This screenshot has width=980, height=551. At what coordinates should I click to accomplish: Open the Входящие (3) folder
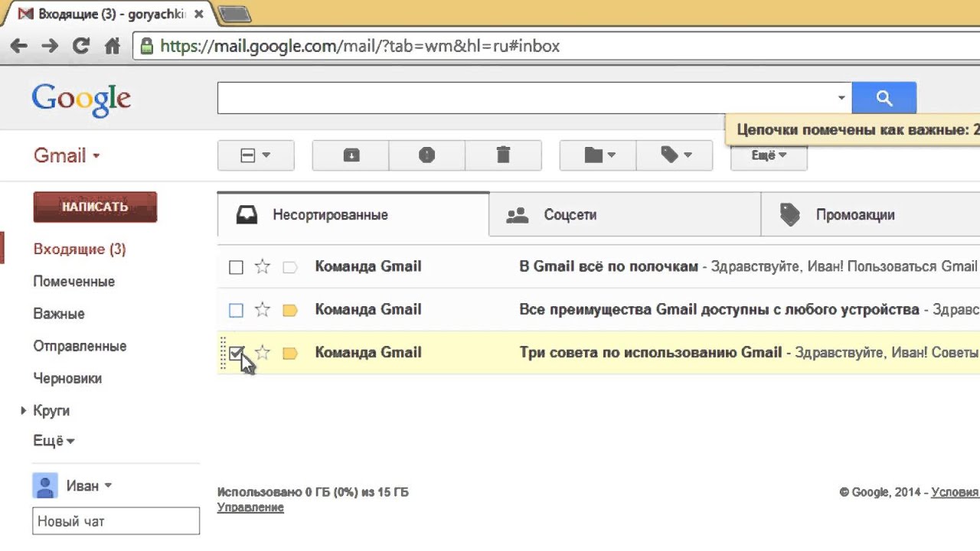(x=80, y=249)
